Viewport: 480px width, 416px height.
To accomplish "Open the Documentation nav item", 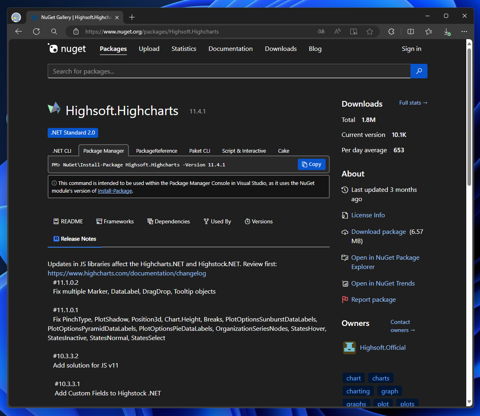I will 231,49.
